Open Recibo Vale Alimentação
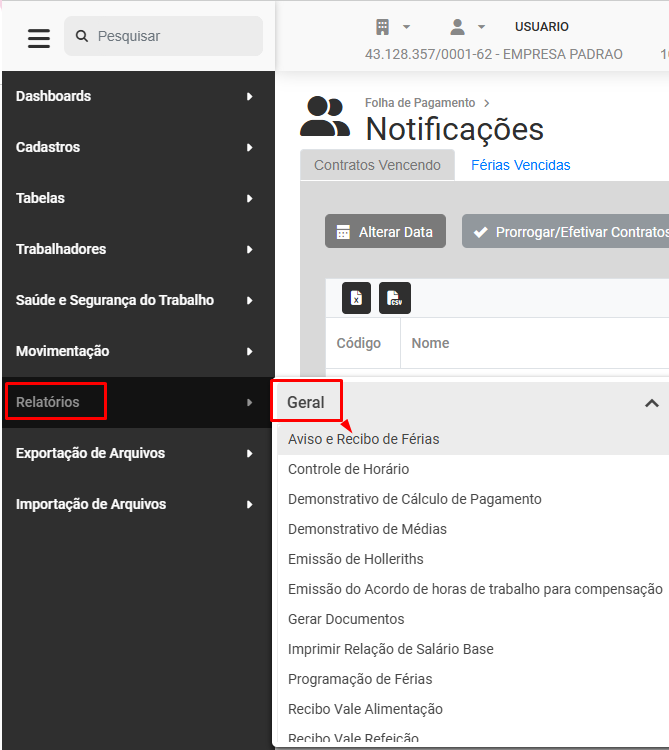 [365, 709]
